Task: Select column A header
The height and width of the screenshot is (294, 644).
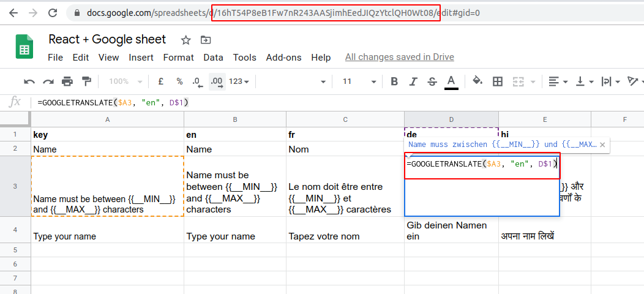Action: 108,119
